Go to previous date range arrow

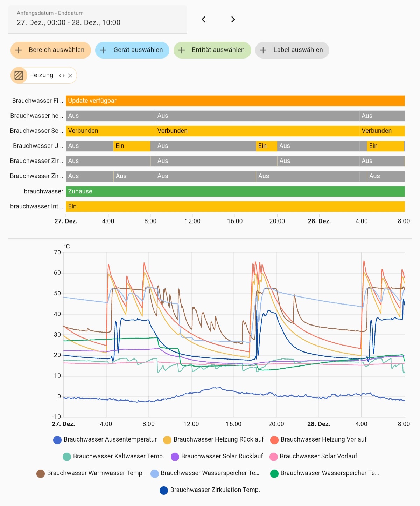(204, 19)
